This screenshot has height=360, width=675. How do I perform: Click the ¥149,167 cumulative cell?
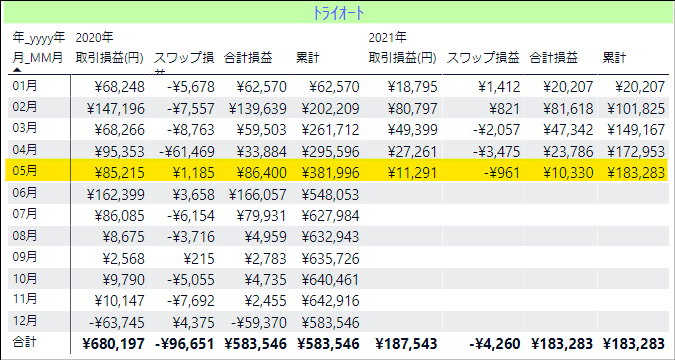(x=636, y=130)
